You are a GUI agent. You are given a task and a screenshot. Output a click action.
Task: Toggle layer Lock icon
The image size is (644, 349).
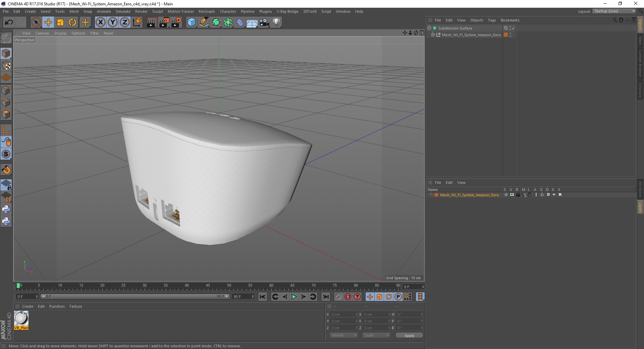point(530,195)
